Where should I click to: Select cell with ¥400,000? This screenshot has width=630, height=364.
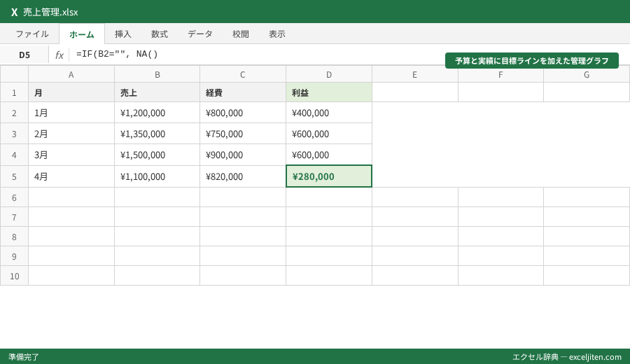point(329,113)
